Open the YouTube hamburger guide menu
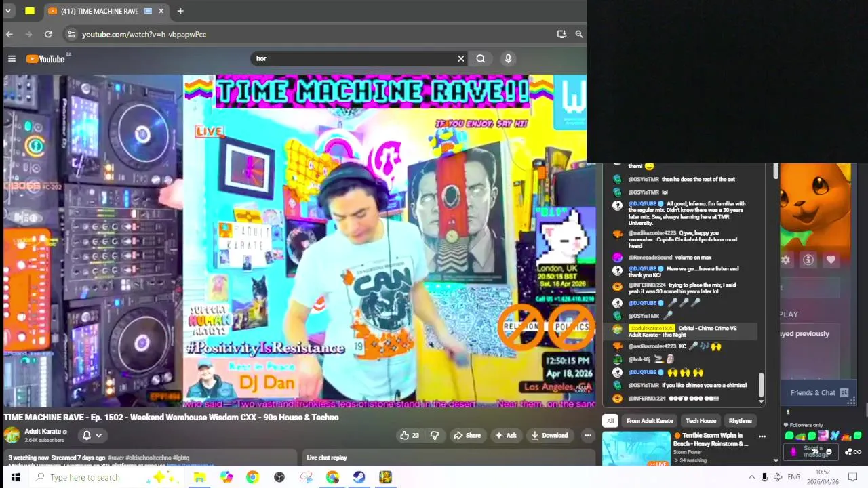This screenshot has height=488, width=868. click(12, 59)
